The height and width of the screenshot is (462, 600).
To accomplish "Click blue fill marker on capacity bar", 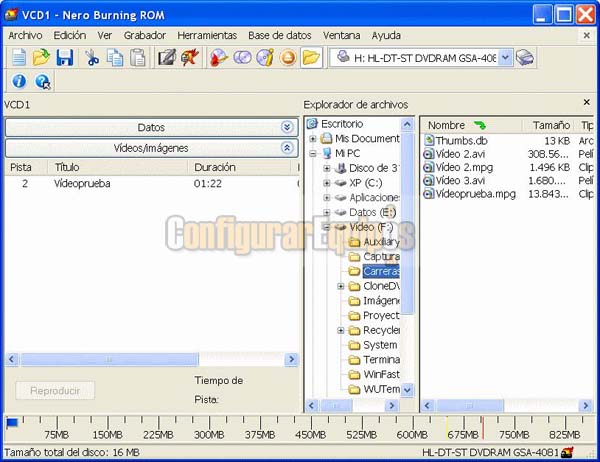I will click(12, 423).
